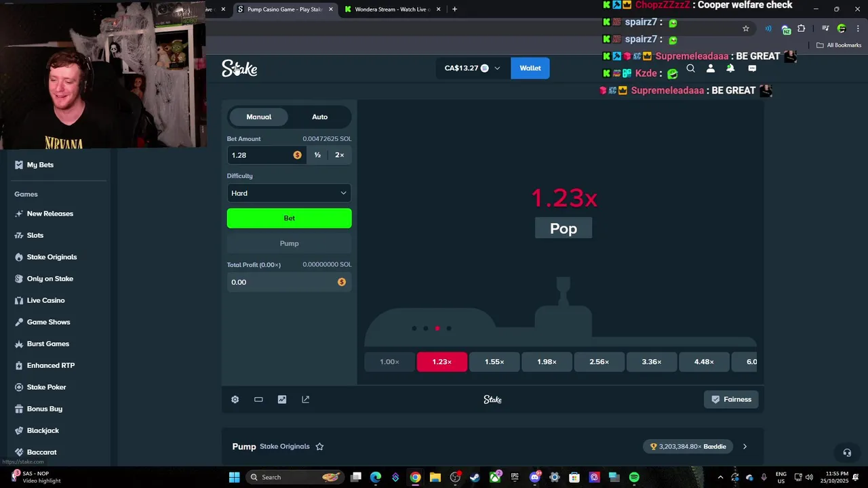Open Windows Start menu
Viewport: 868px width, 488px height.
(234, 477)
